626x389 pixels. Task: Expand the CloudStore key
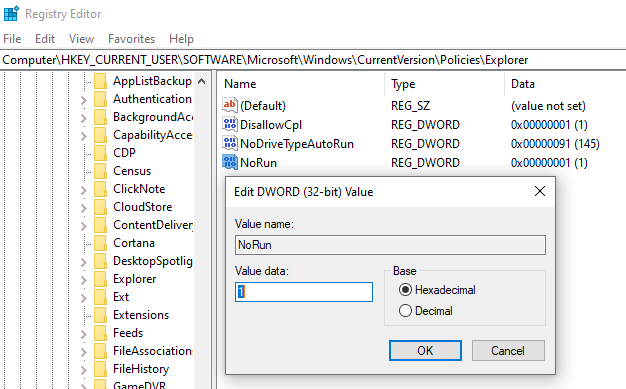[x=83, y=208]
